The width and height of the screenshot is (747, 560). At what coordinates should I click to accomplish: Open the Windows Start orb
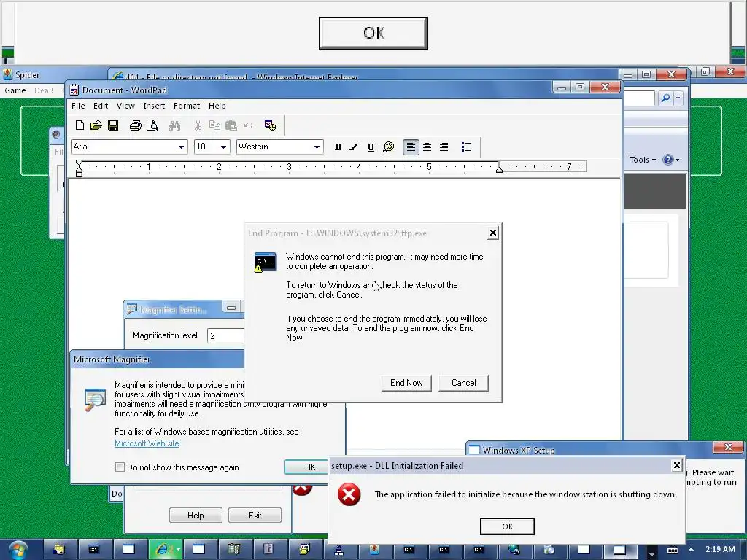pyautogui.click(x=18, y=550)
